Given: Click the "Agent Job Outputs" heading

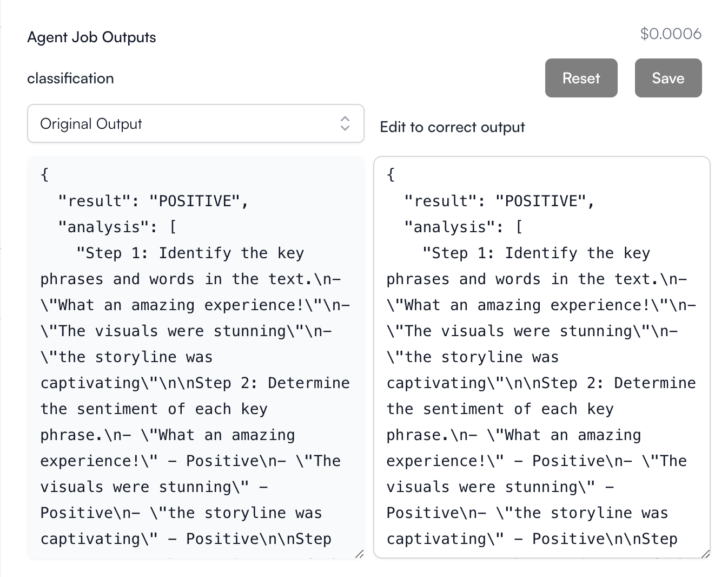Looking at the screenshot, I should click(x=91, y=37).
